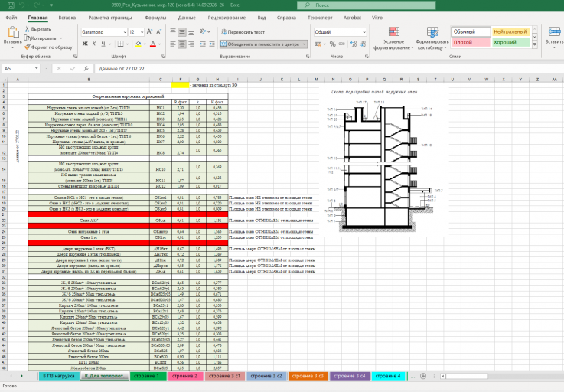Open the Шрифт group dialog launcher
Screen dimensions: 564x392
pos(162,57)
